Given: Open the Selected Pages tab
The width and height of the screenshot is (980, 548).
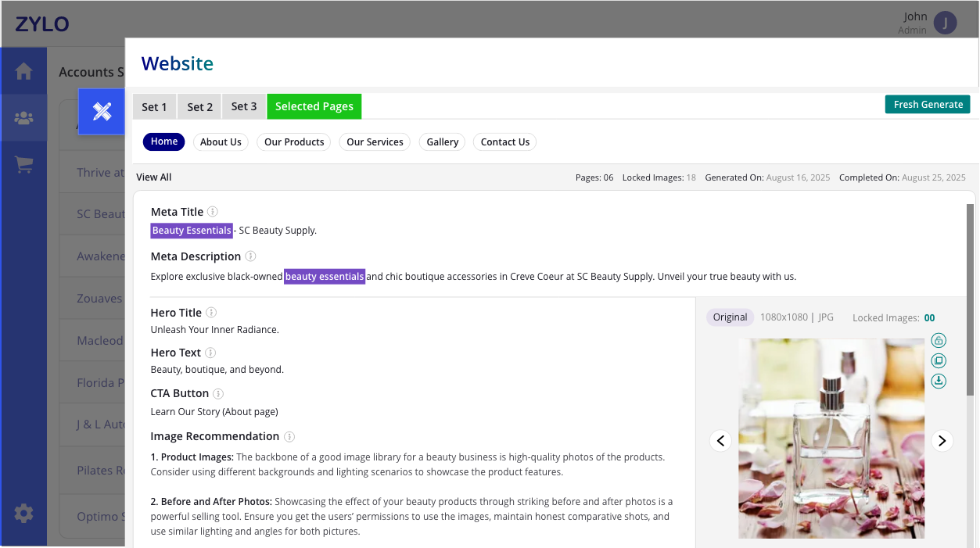Looking at the screenshot, I should 314,107.
